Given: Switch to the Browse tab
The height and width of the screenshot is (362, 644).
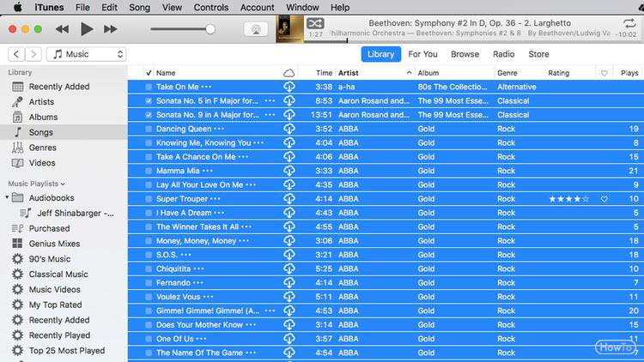Looking at the screenshot, I should tap(465, 54).
